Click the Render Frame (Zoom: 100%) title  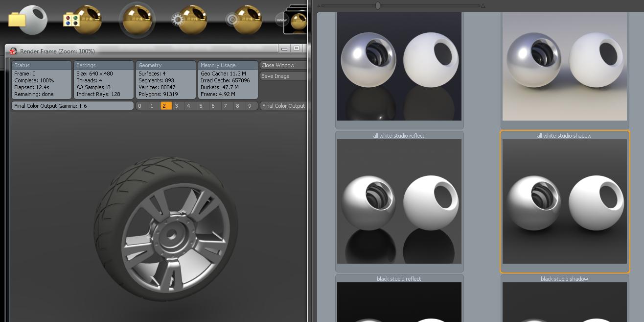[x=57, y=51]
